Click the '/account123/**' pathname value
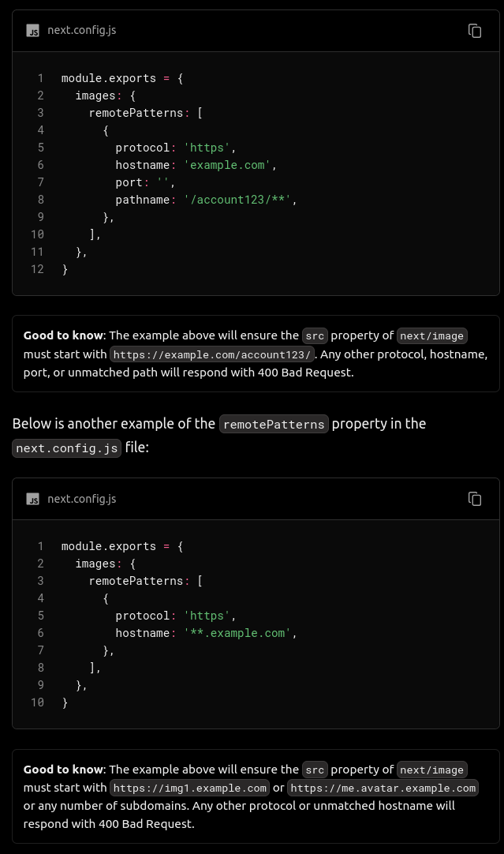504x854 pixels. click(x=237, y=200)
